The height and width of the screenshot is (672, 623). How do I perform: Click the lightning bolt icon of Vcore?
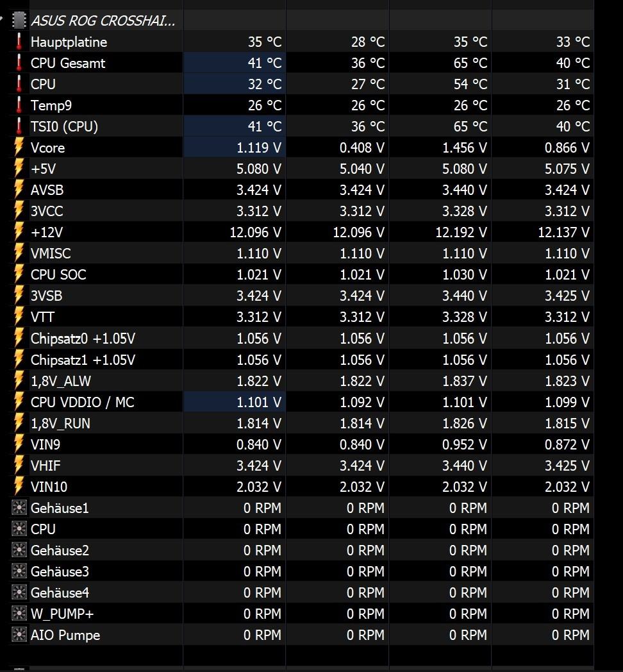click(19, 147)
